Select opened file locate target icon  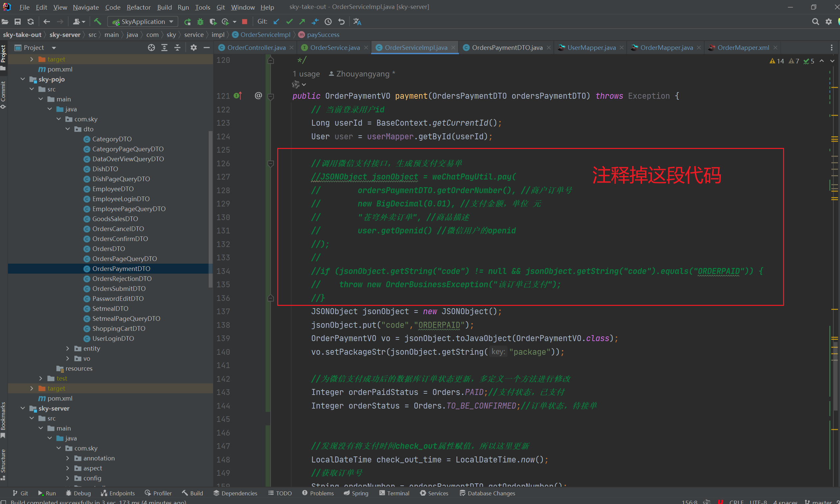[151, 48]
